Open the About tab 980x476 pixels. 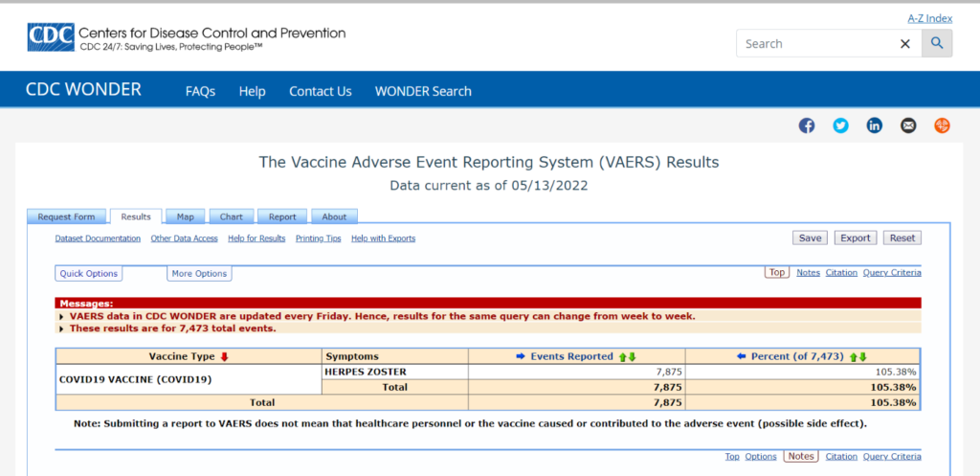point(334,217)
